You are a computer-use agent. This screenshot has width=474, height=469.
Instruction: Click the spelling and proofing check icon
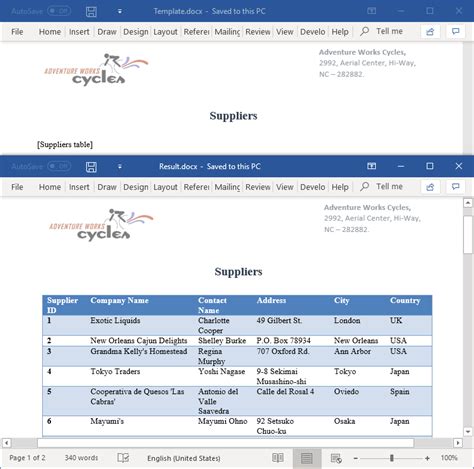pyautogui.click(x=123, y=458)
